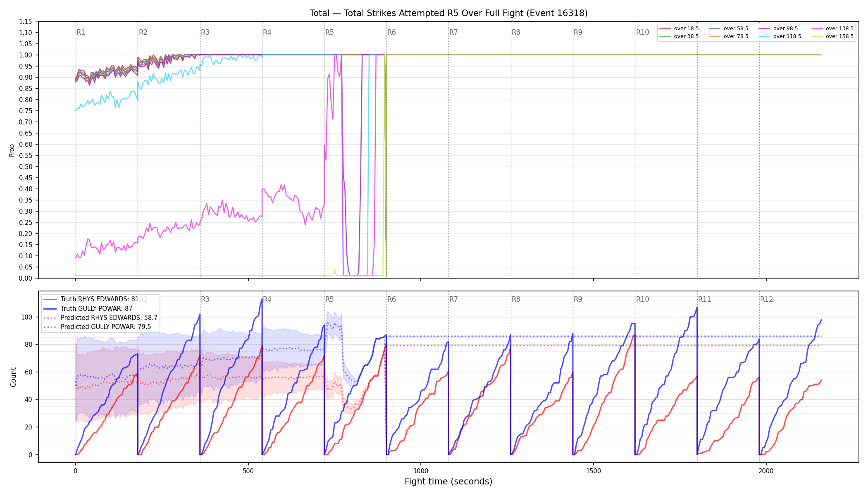Click the 1.15 tick on the Prob axis
Image resolution: width=868 pixels, height=496 pixels.
pyautogui.click(x=26, y=21)
